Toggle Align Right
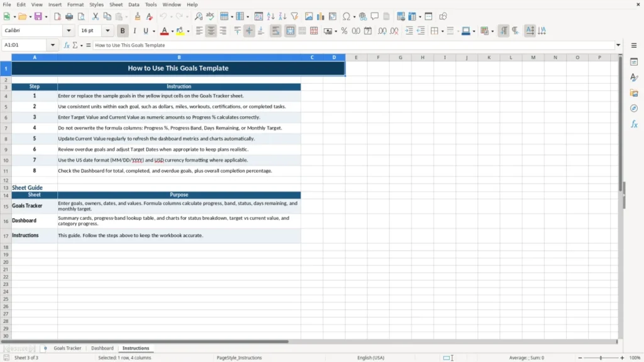The height and width of the screenshot is (362, 644). point(223,31)
